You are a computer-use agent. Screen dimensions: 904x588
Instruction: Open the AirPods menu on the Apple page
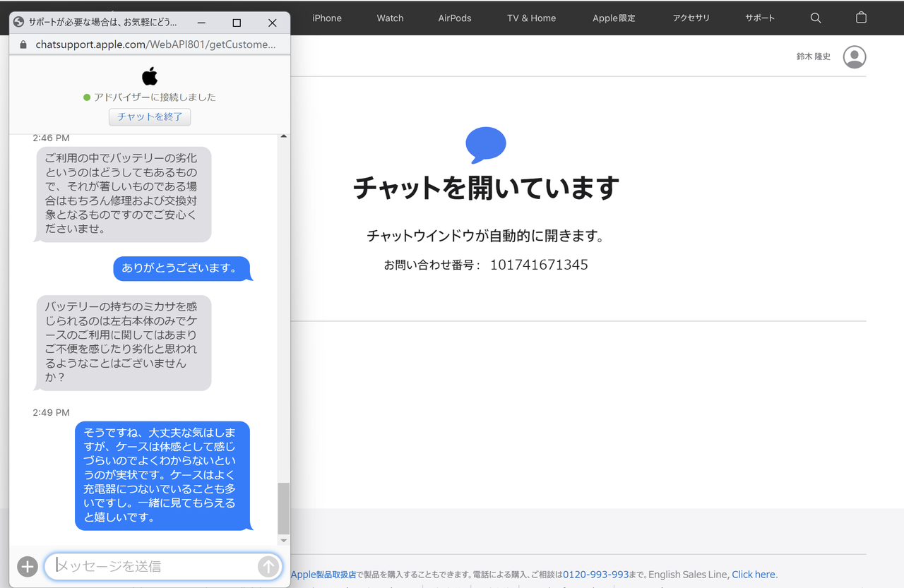point(455,18)
